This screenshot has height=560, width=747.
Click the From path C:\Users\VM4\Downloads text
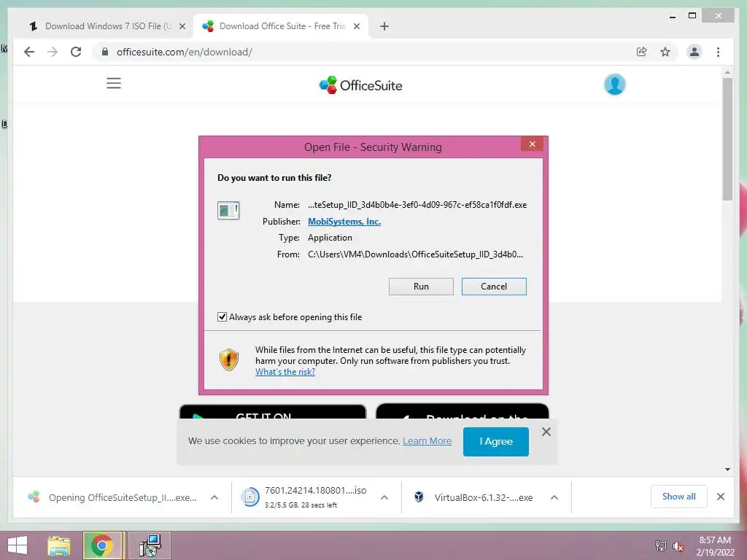[x=415, y=254]
